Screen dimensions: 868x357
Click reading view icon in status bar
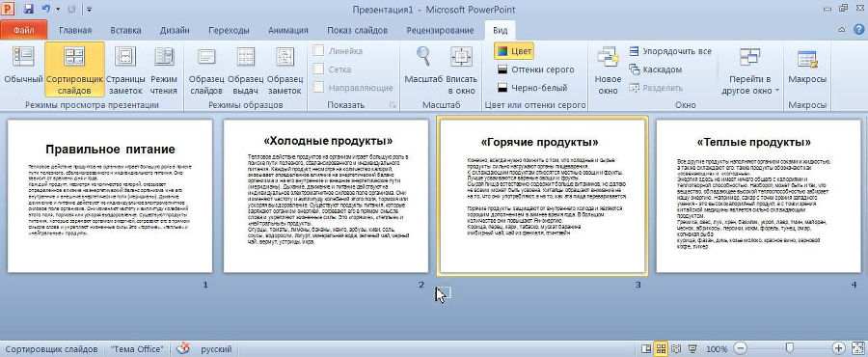[x=676, y=349]
